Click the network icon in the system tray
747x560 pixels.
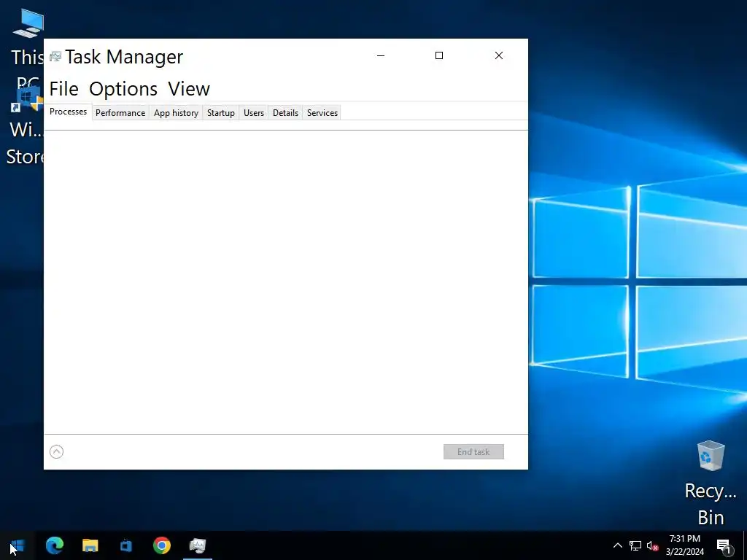click(635, 545)
